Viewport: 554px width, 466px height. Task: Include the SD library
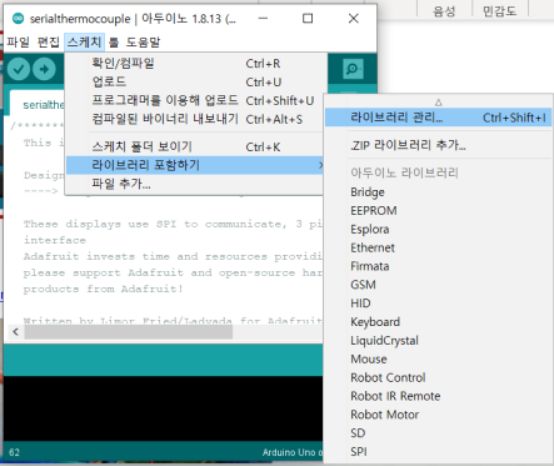(x=438, y=433)
